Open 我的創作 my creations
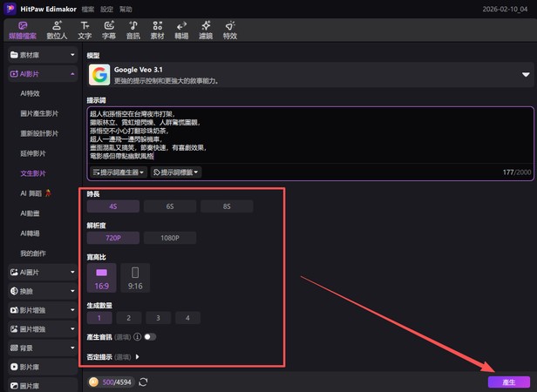The image size is (537, 392). [33, 253]
